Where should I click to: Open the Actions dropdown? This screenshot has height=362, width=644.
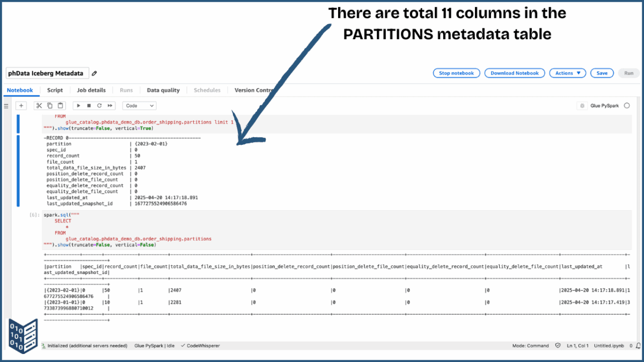coord(567,73)
